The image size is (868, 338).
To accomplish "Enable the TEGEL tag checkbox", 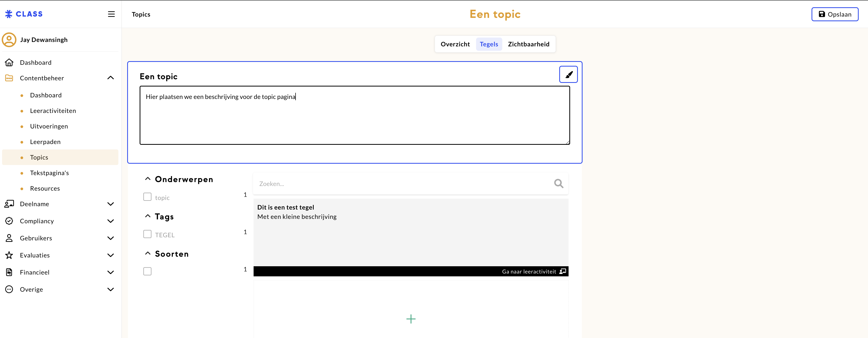I will click(x=147, y=234).
